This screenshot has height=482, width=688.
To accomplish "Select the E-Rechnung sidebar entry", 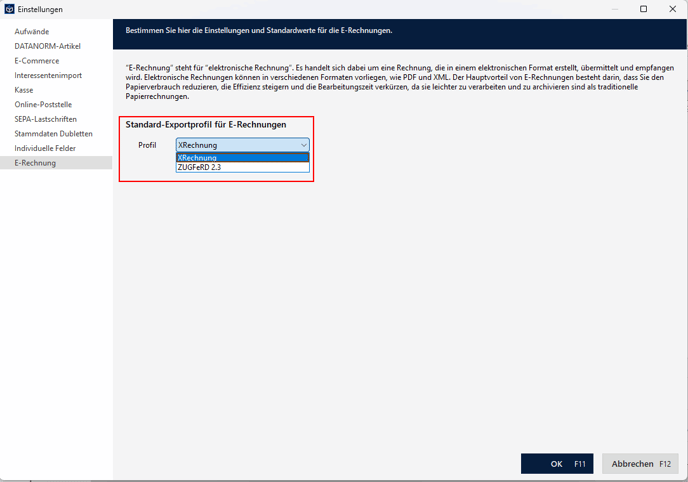I will click(x=56, y=163).
